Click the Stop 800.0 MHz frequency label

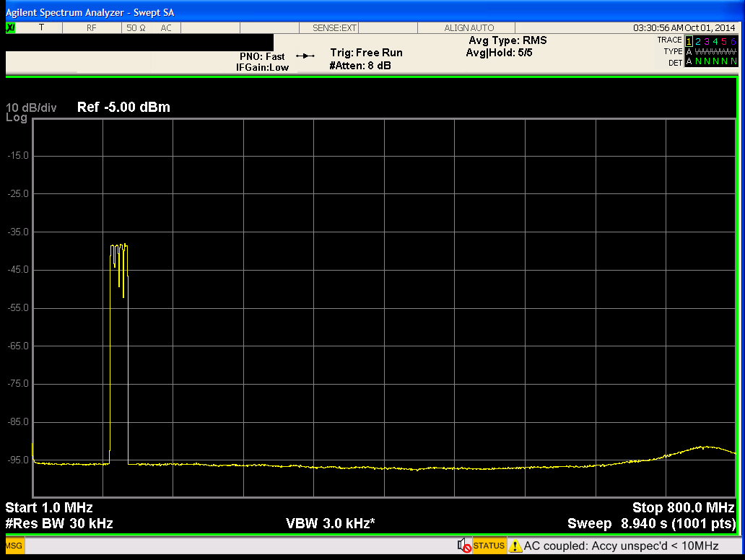[683, 507]
